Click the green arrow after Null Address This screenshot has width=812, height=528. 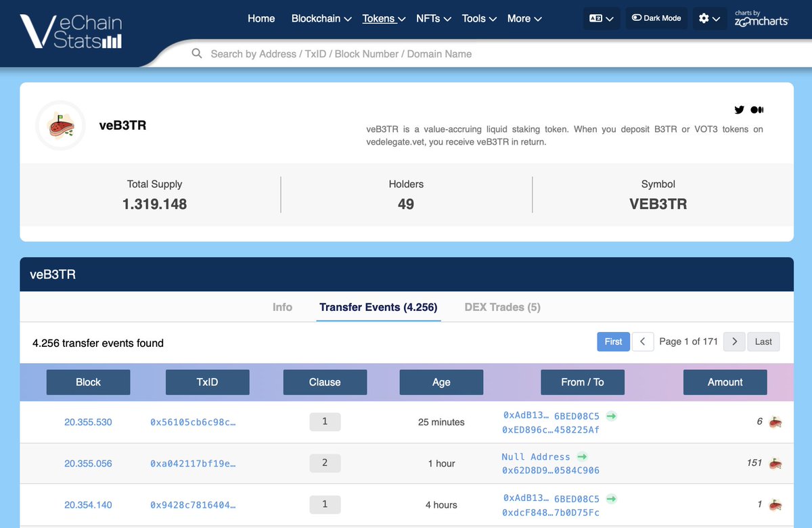tap(581, 457)
